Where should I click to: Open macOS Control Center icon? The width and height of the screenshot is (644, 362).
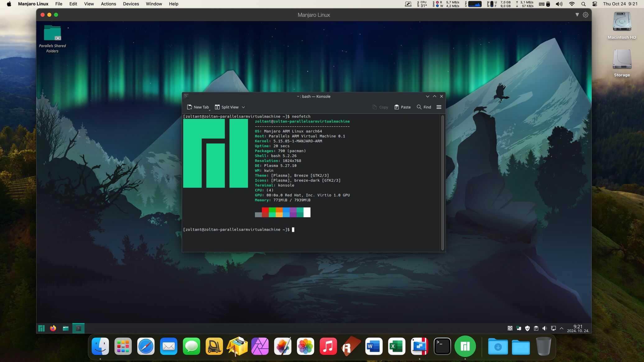click(x=595, y=4)
